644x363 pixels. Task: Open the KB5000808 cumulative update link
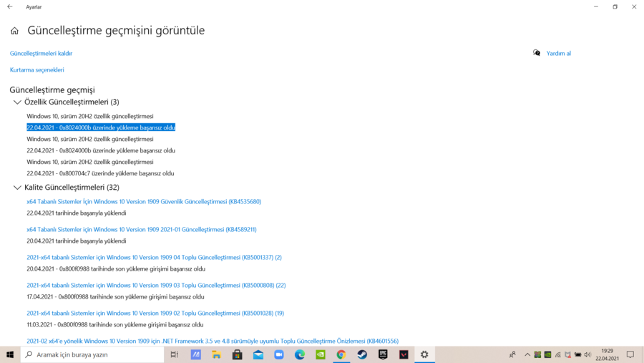pyautogui.click(x=156, y=285)
